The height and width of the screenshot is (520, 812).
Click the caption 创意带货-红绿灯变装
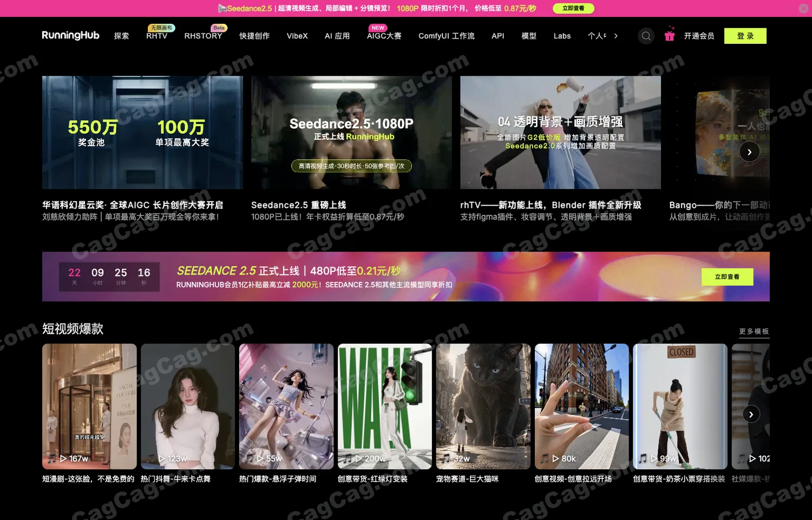tap(372, 479)
